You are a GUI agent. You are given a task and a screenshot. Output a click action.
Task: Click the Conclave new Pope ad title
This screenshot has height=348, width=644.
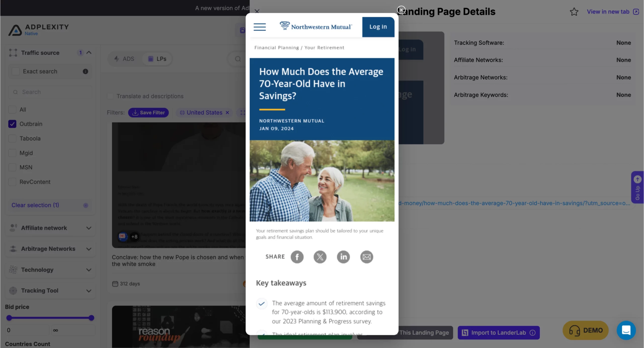(x=178, y=261)
